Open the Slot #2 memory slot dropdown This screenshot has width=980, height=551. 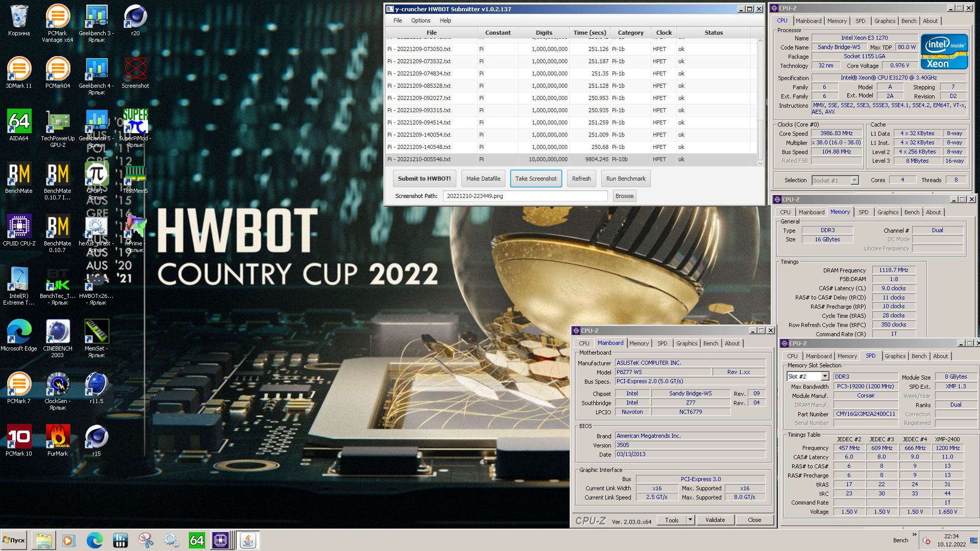[825, 377]
